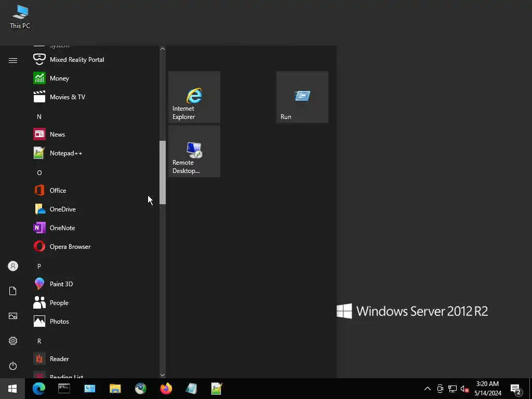
Task: Expand Start menu hamburger navigation
Action: [13, 60]
